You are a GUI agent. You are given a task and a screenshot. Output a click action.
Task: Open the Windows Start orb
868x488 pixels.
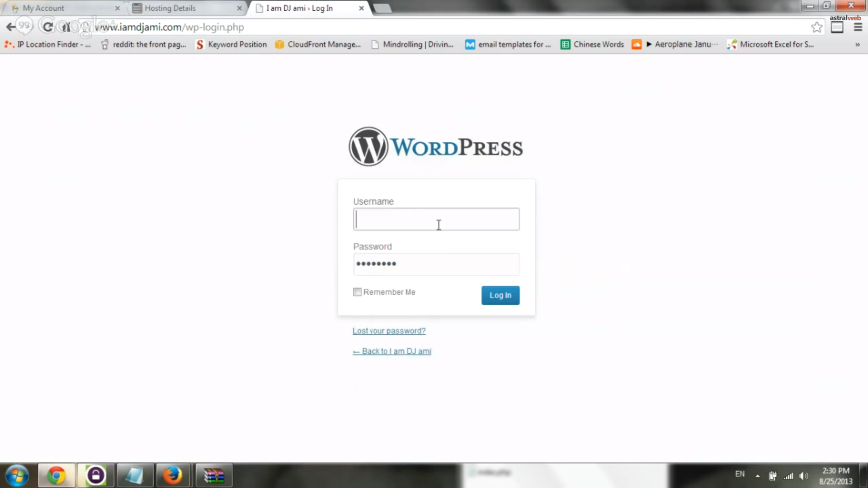tap(17, 475)
